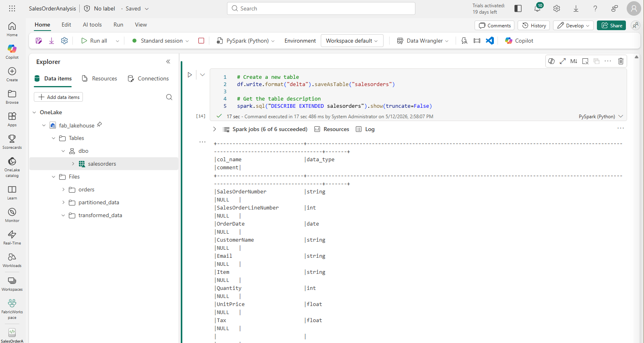Click Add data items button

click(x=58, y=97)
